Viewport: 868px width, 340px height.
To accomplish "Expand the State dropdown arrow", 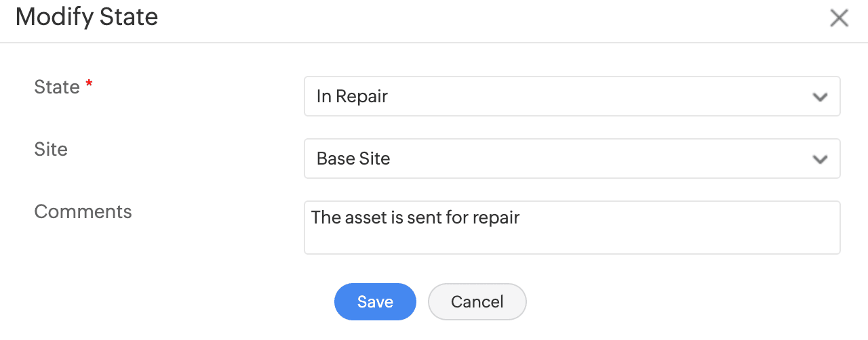I will click(x=820, y=97).
